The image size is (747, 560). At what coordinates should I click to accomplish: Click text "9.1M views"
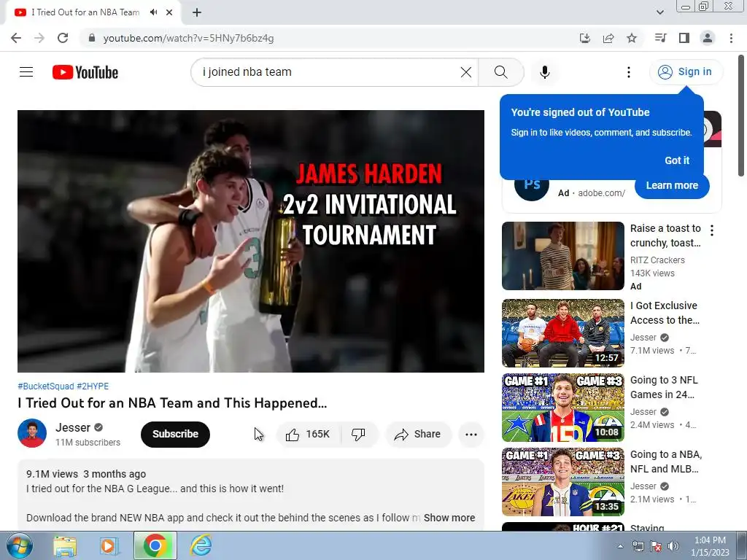[52, 474]
